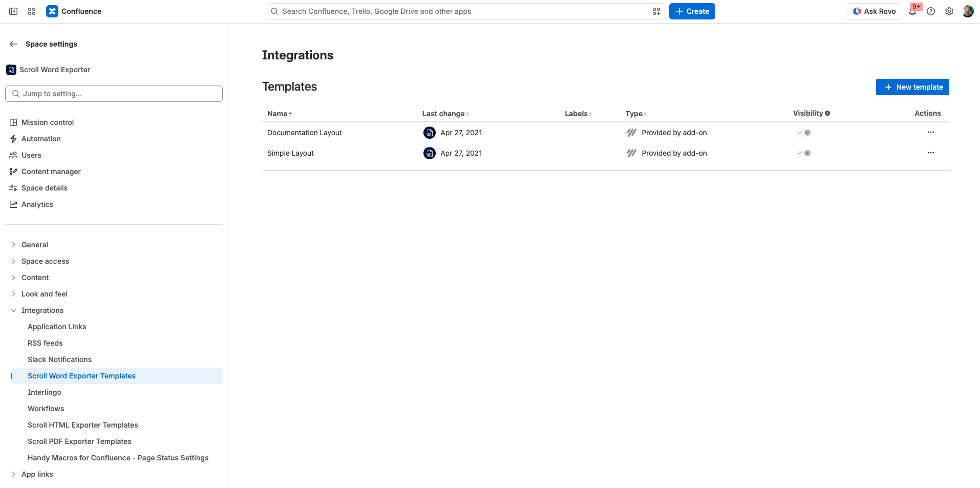Go back with the Space settings arrow
The width and height of the screenshot is (980, 488).
[x=13, y=44]
